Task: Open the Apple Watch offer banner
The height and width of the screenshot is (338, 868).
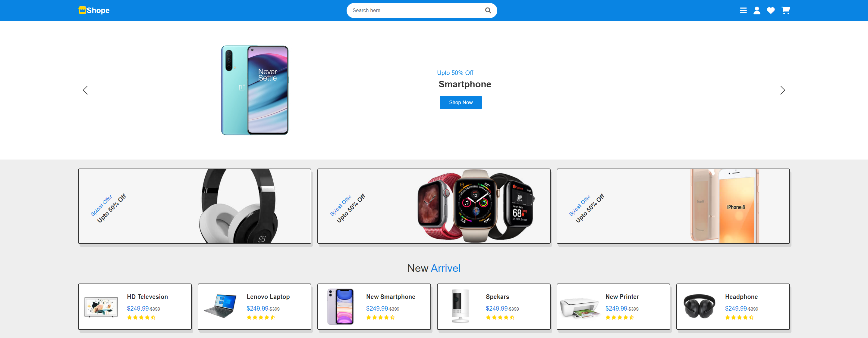Action: tap(434, 206)
